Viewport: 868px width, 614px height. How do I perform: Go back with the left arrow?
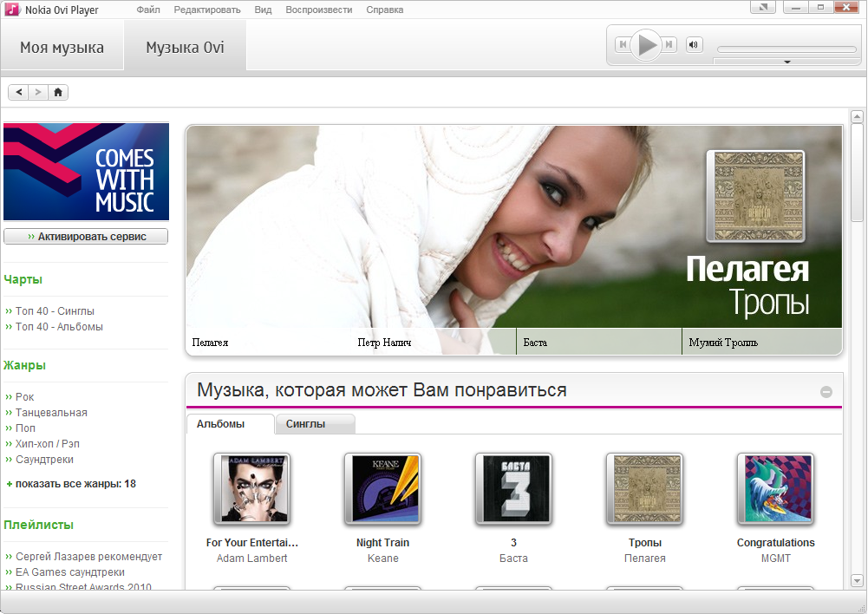pos(18,92)
